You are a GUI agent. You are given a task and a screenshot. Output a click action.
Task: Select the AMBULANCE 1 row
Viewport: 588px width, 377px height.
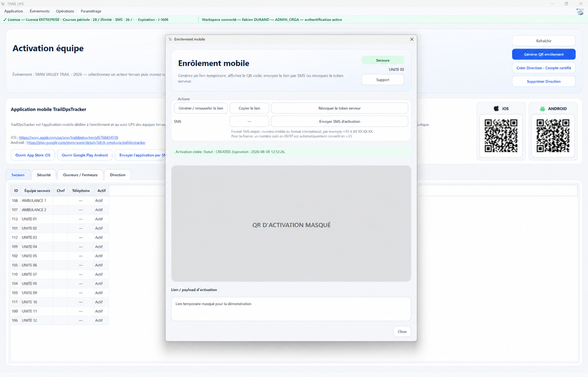60,201
